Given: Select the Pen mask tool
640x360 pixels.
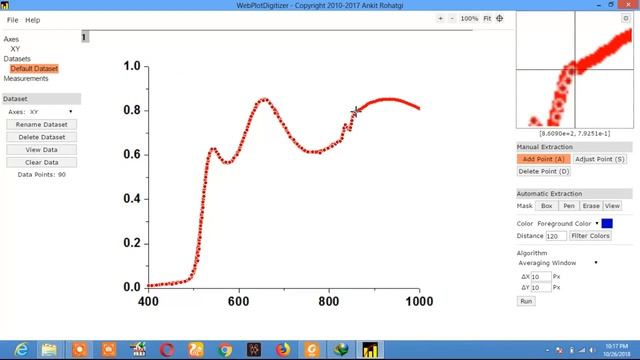Looking at the screenshot, I should [569, 206].
